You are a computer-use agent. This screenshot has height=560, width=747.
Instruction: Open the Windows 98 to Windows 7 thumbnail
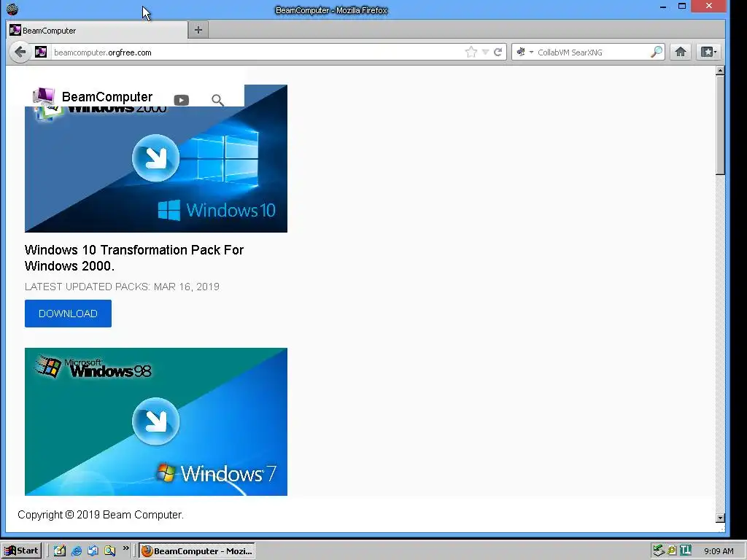point(156,421)
